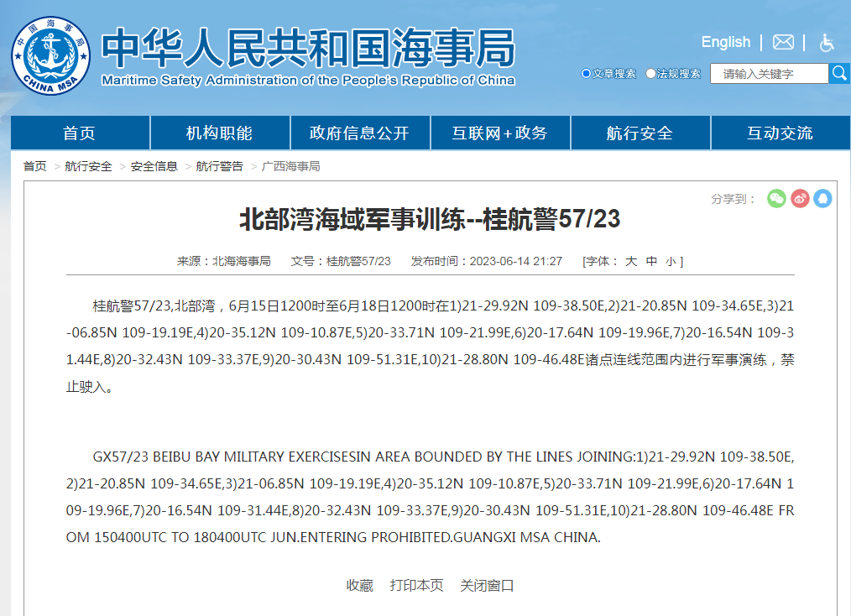Select the 文章搜索 radio button
This screenshot has width=851, height=616.
(586, 73)
